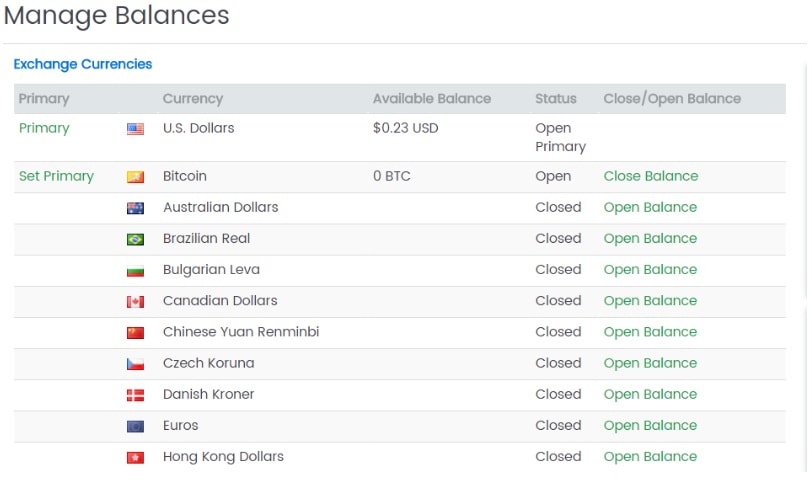This screenshot has width=812, height=485.
Task: Click the Danish flag icon
Action: coord(135,395)
